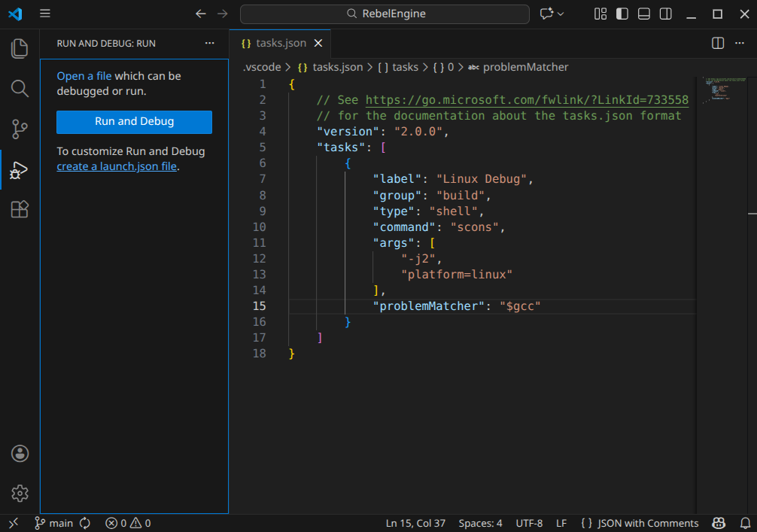Click the "scons" command value

click(x=475, y=227)
